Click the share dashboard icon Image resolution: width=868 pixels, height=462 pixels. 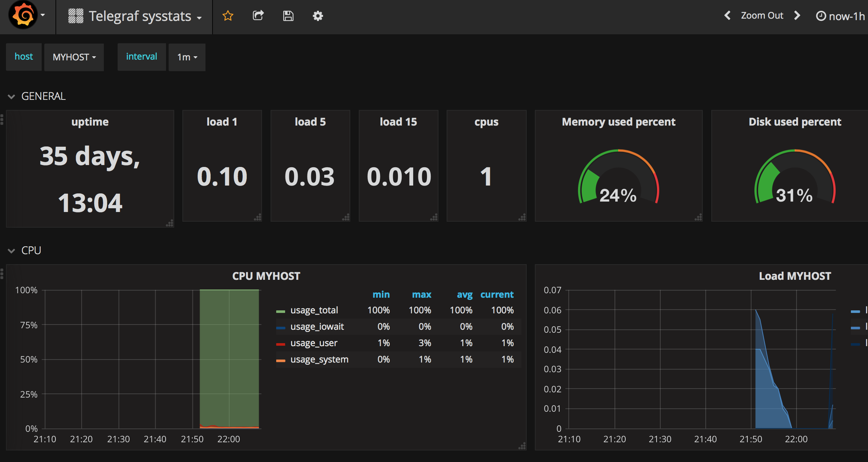pyautogui.click(x=258, y=16)
